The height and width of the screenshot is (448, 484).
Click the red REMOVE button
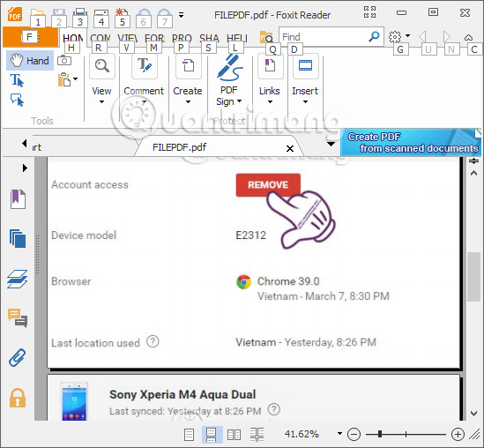tap(268, 184)
